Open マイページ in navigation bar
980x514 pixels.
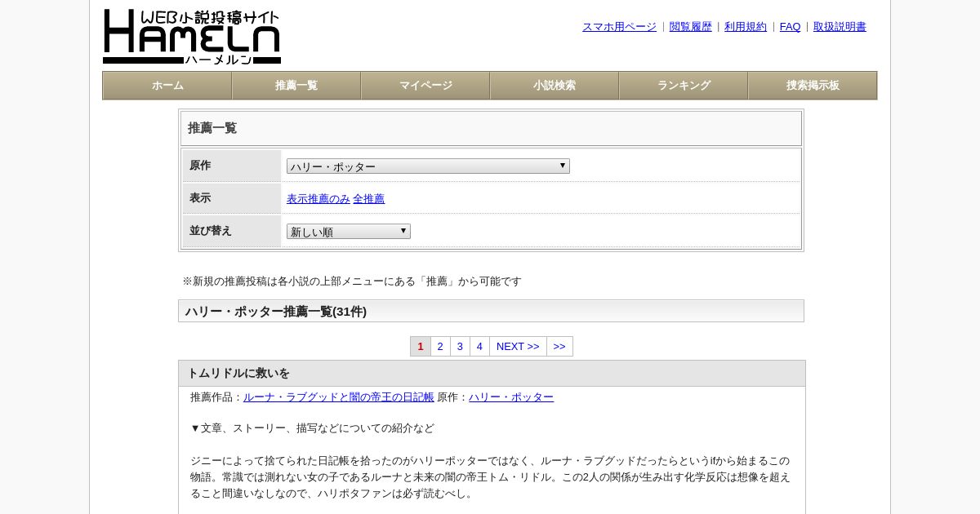coord(425,86)
